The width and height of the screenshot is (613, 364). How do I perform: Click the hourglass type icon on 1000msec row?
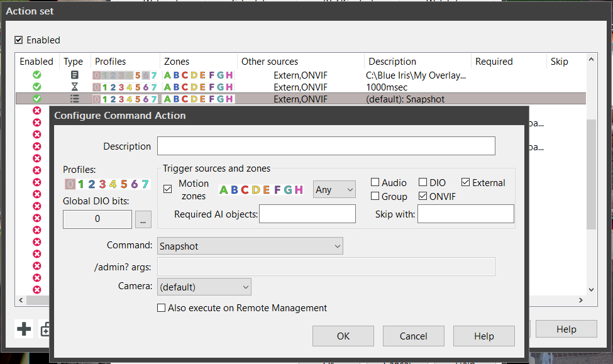point(75,87)
